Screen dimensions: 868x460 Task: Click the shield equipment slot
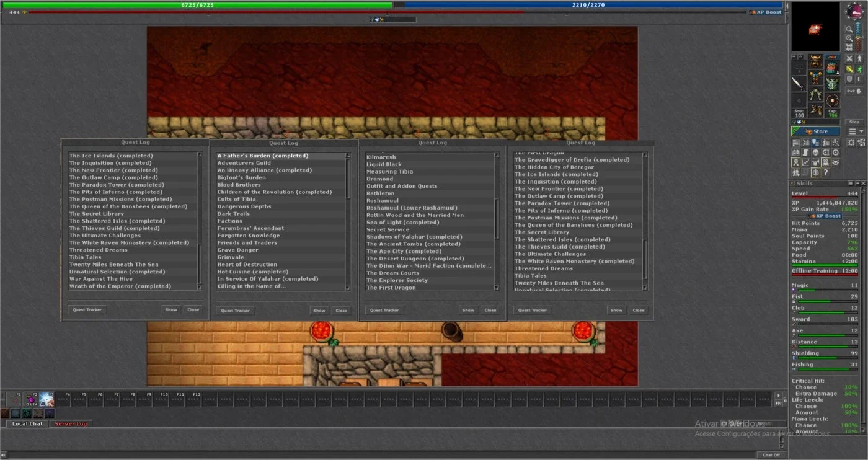tap(832, 82)
